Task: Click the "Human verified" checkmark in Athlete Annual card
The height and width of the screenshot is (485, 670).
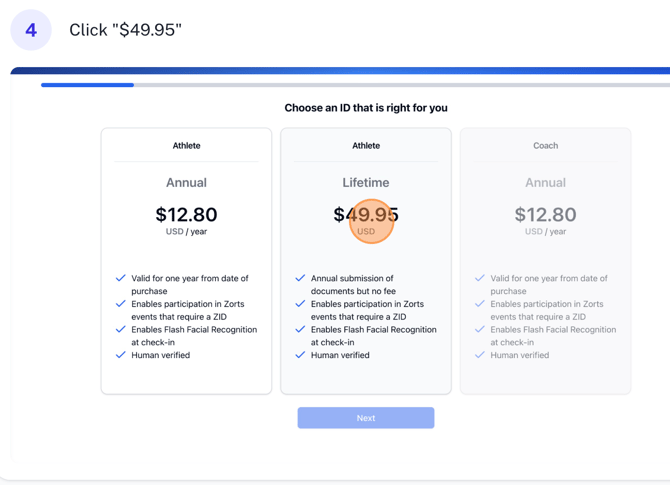Action: coord(121,355)
